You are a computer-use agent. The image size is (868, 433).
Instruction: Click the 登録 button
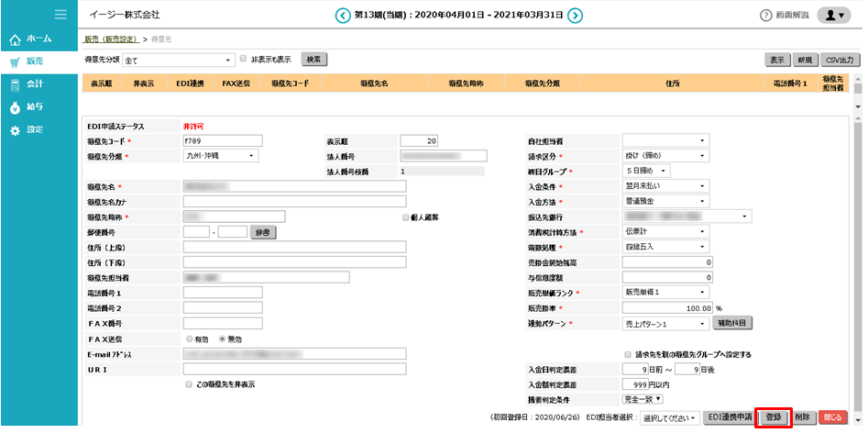click(x=773, y=416)
